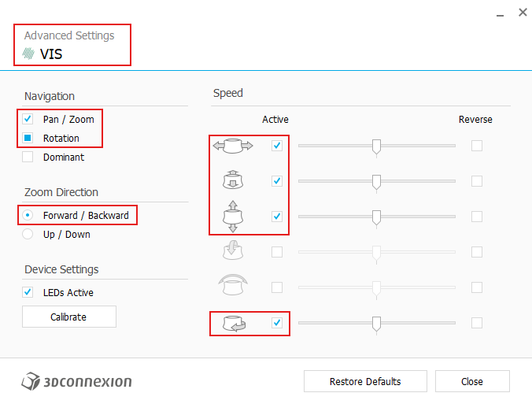Click the tilt motion icon
Image resolution: width=532 pixels, height=404 pixels.
(233, 251)
